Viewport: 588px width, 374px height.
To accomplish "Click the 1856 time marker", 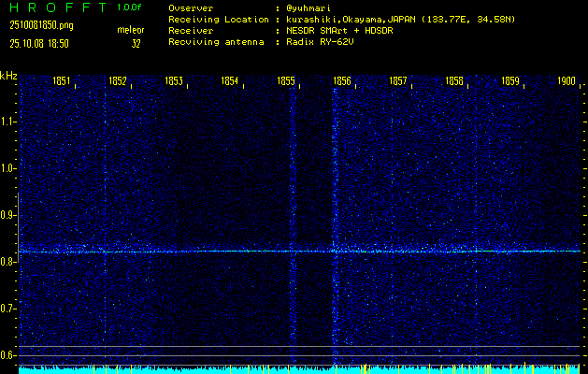I will pyautogui.click(x=341, y=81).
